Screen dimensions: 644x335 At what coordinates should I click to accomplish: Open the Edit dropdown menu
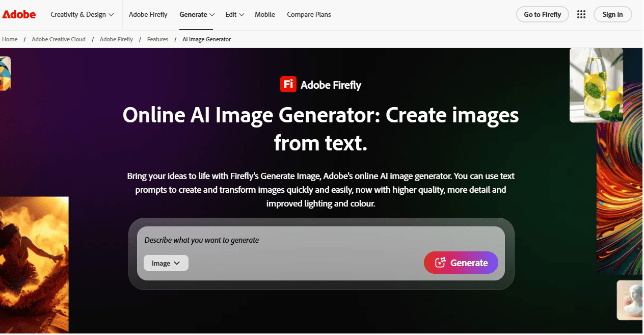coord(235,14)
